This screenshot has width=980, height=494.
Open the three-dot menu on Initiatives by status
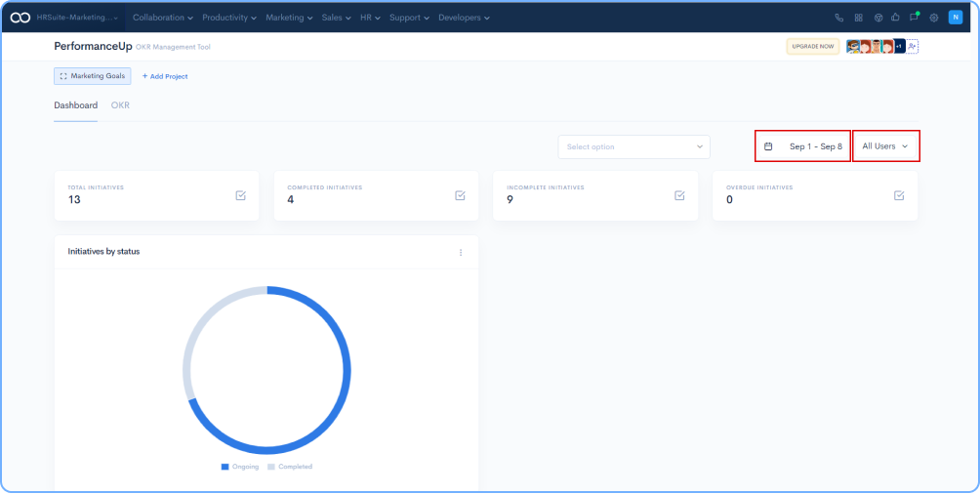pyautogui.click(x=461, y=252)
